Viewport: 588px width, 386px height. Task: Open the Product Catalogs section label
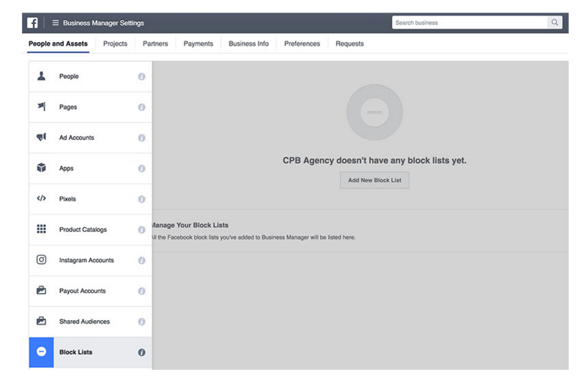[83, 230]
